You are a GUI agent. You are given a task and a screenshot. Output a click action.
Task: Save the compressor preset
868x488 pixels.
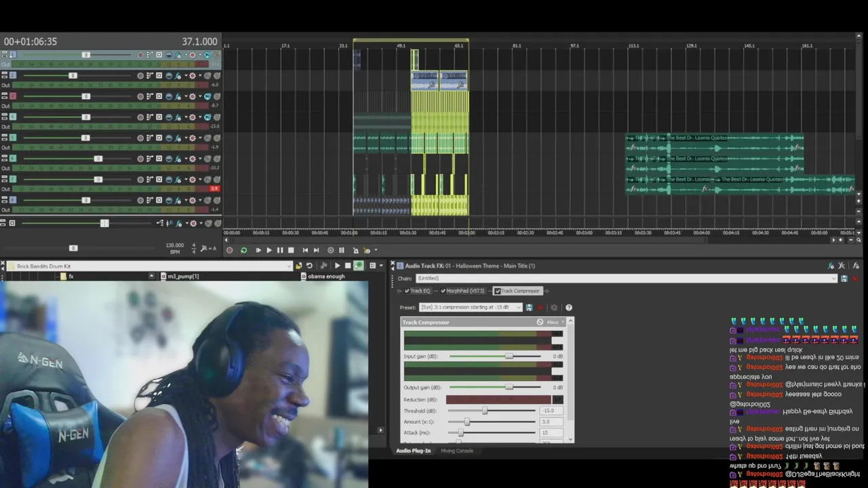[529, 308]
